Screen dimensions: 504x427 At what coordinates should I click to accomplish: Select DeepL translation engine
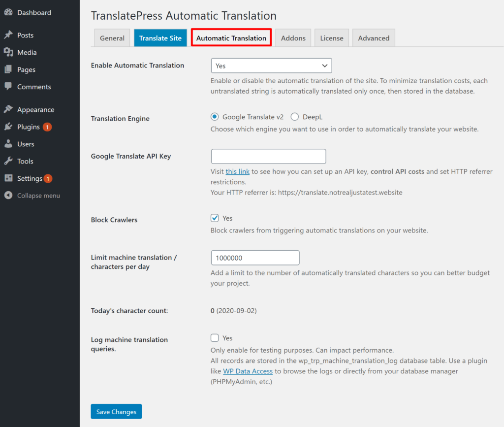click(x=295, y=116)
